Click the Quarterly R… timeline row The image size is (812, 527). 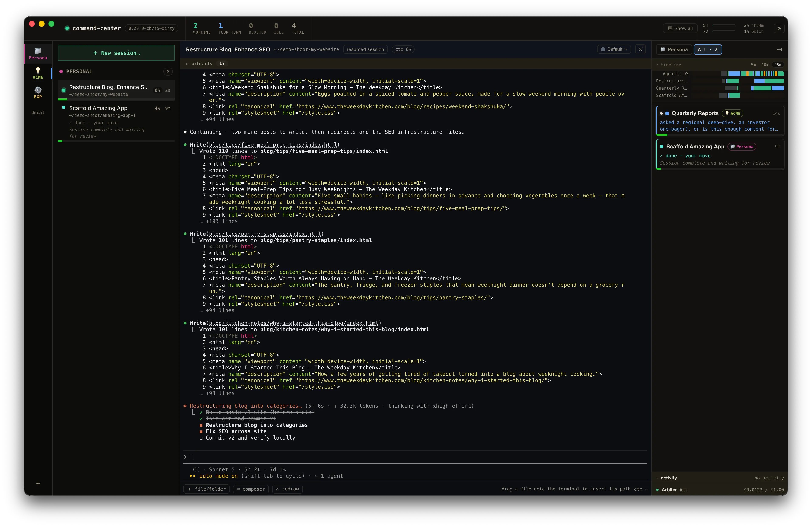coord(720,88)
